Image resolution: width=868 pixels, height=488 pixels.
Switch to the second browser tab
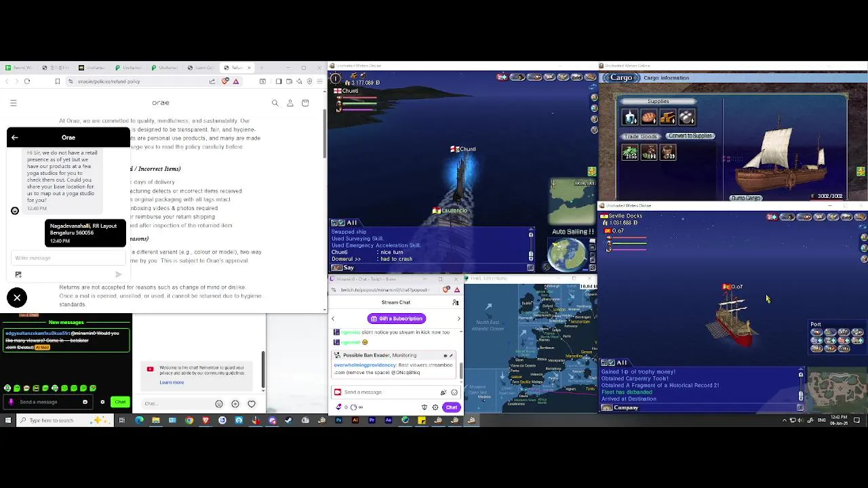pos(56,68)
